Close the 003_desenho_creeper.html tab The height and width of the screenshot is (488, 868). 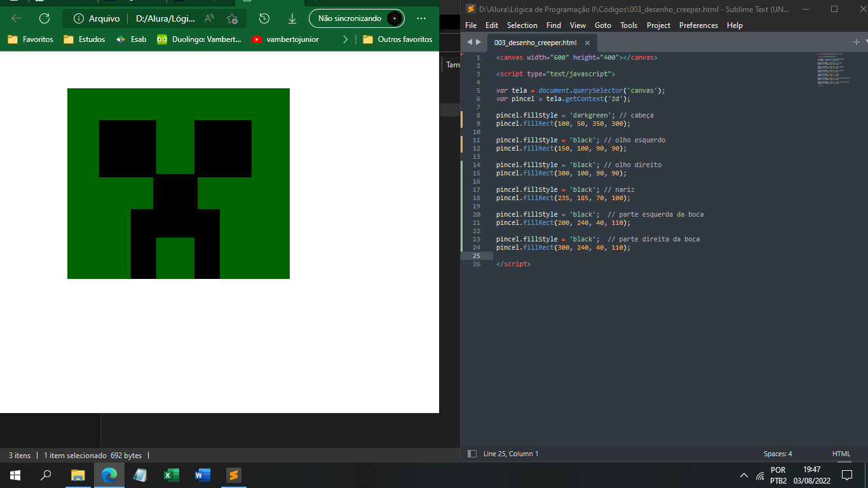587,43
